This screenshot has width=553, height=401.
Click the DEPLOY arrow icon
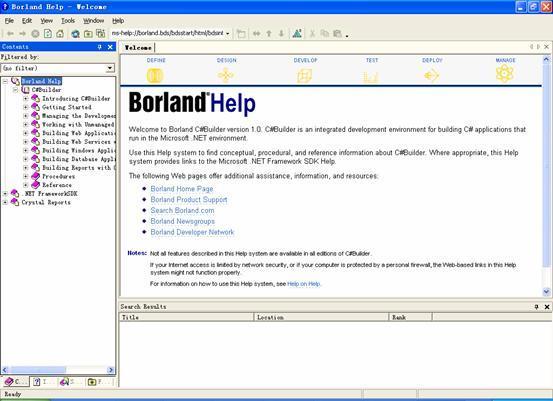[x=431, y=75]
